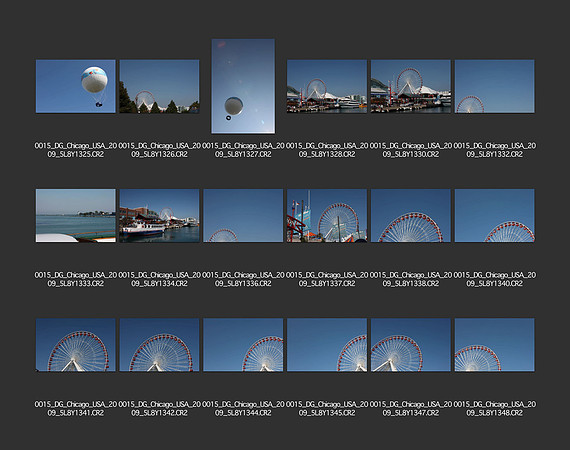This screenshot has height=450, width=570.
Task: Select thumbnail for SL8Y1342.CR2
Action: [159, 345]
